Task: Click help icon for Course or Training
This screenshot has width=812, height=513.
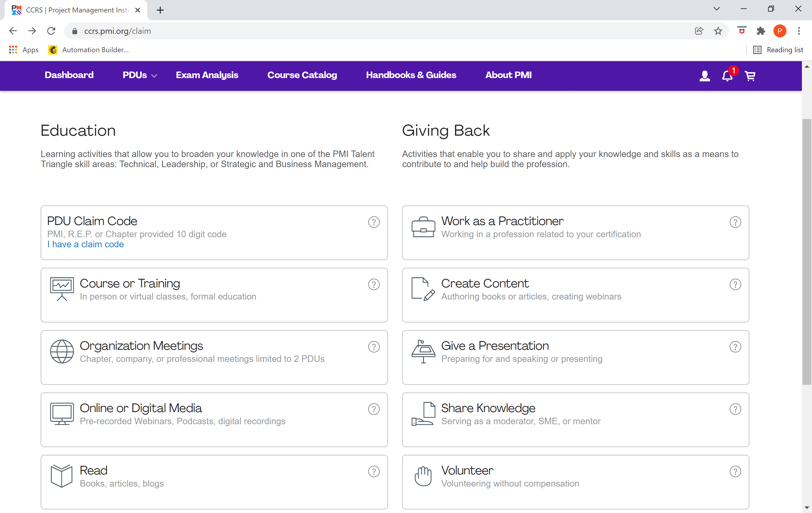Action: (x=374, y=284)
